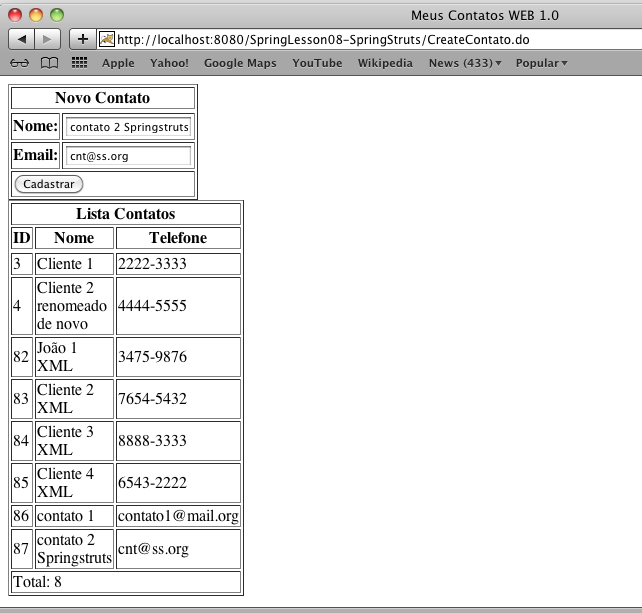Click the Nome: form label
Image resolution: width=642 pixels, height=613 pixels.
(x=36, y=126)
